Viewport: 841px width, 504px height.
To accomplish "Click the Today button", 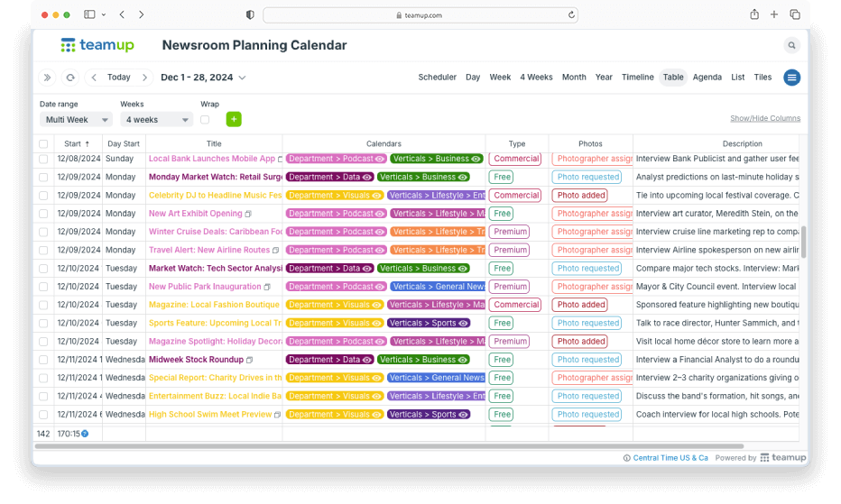I will point(118,78).
